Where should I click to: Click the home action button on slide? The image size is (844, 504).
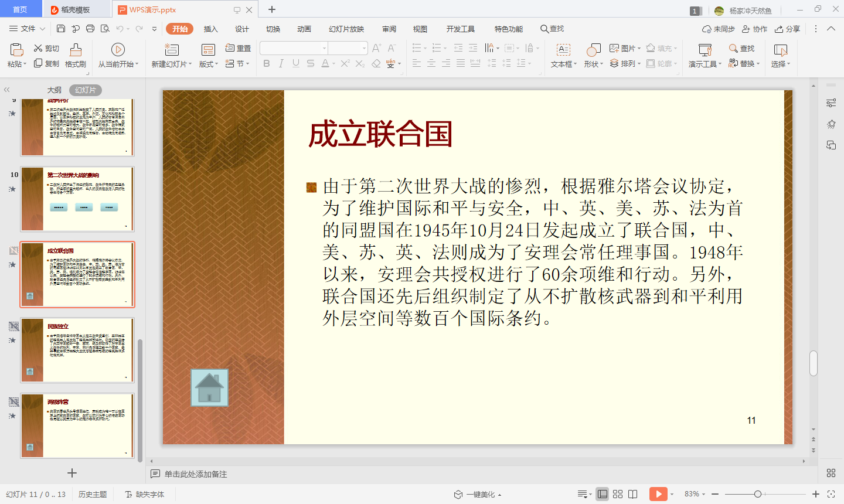pos(209,387)
